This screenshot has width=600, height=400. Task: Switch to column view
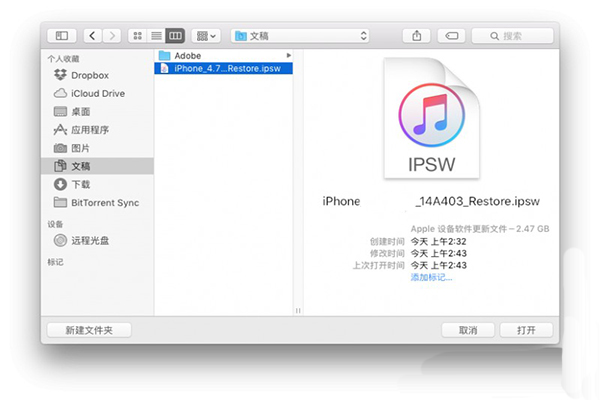click(x=175, y=36)
